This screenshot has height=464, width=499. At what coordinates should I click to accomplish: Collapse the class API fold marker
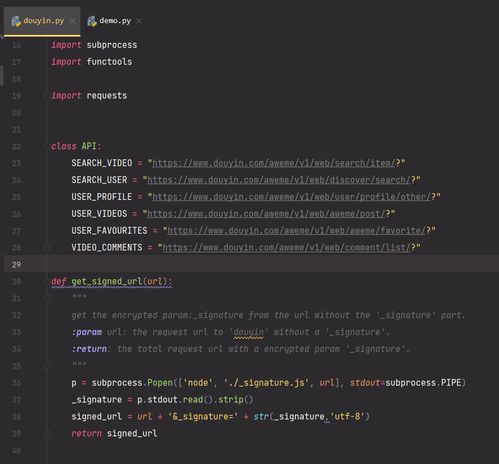(x=46, y=146)
